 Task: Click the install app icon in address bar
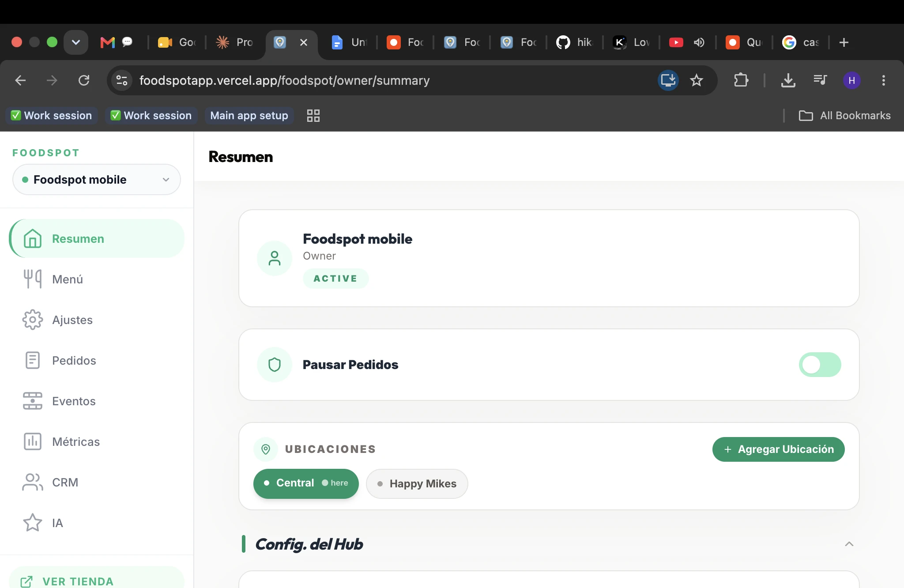pos(668,80)
